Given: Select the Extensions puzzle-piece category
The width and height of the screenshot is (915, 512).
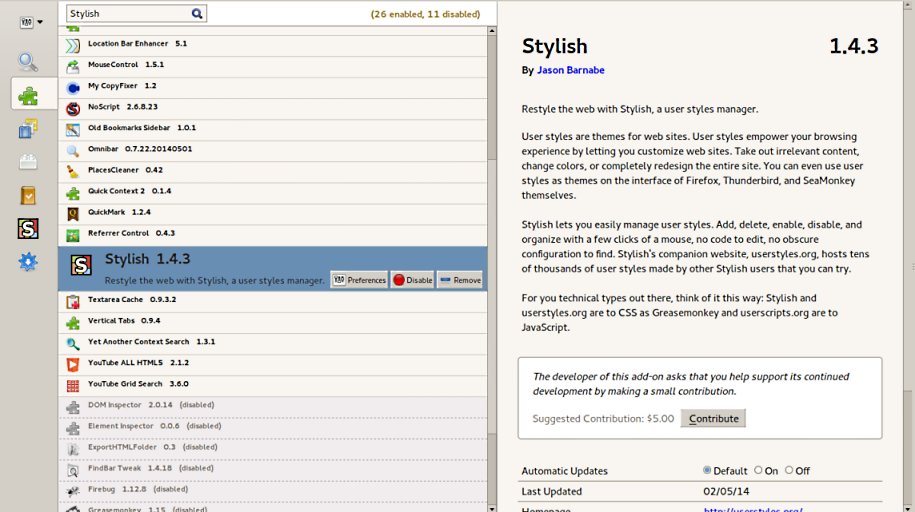Looking at the screenshot, I should point(28,95).
